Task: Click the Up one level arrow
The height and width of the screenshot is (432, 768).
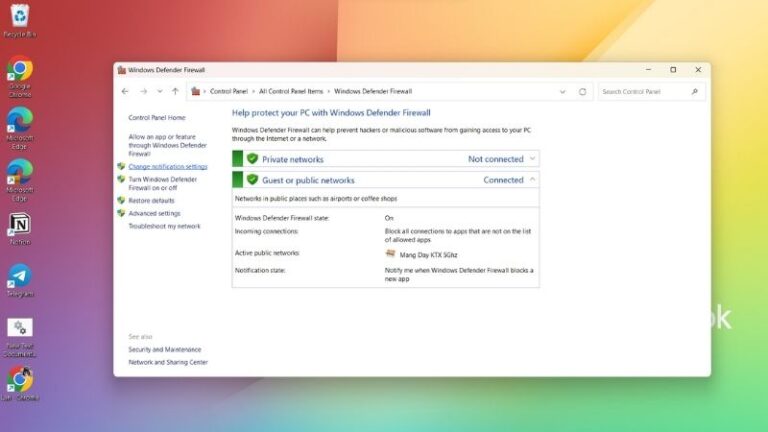Action: pyautogui.click(x=175, y=91)
